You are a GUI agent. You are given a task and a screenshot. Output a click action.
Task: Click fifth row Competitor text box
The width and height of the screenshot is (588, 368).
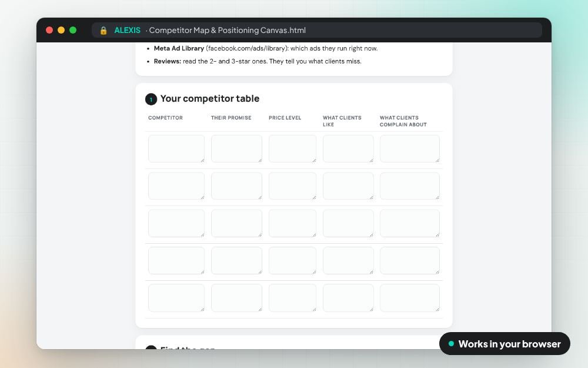pyautogui.click(x=176, y=298)
